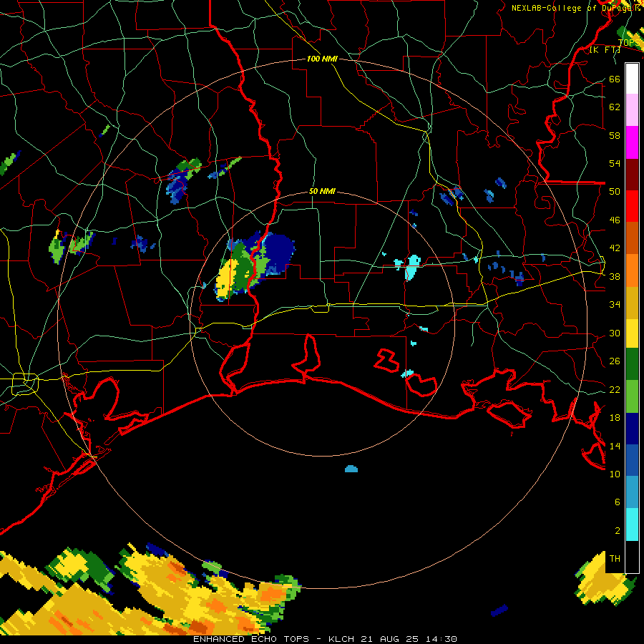Select the dark orange legend swatch near 42
Screen dimensions: 644x644
click(632, 238)
